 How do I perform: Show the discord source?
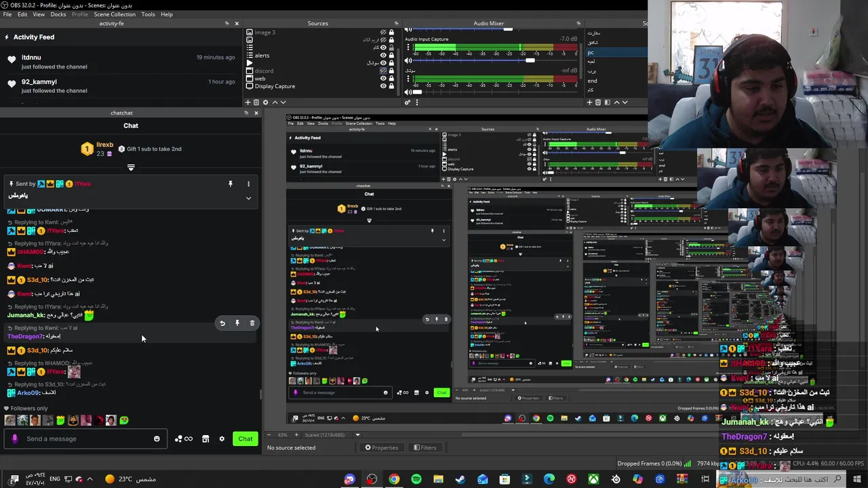pos(383,70)
